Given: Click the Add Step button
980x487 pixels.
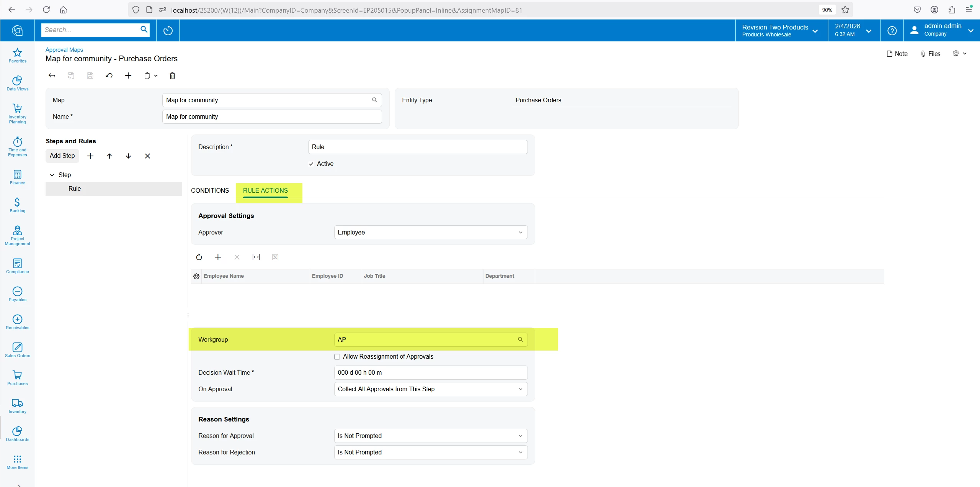Looking at the screenshot, I should click(62, 156).
